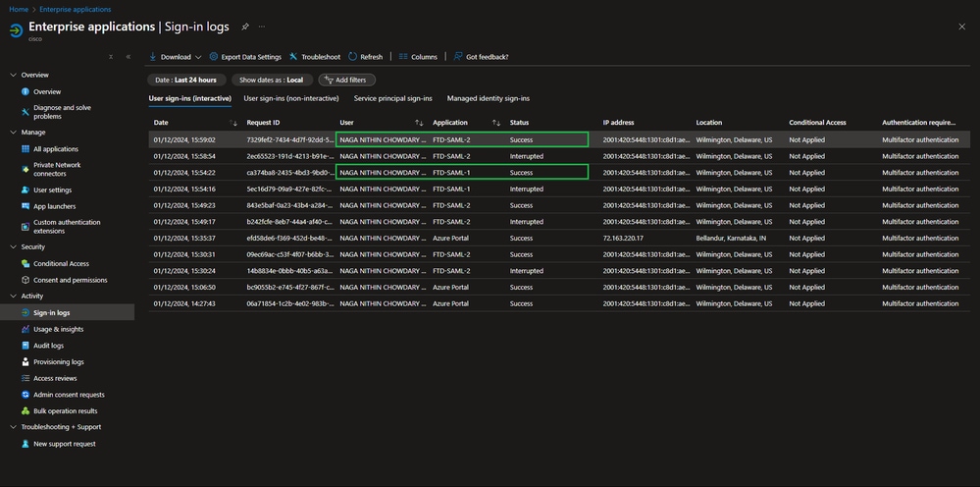This screenshot has width=980, height=487.
Task: Click the Custom authentication extensions icon
Action: [x=25, y=226]
